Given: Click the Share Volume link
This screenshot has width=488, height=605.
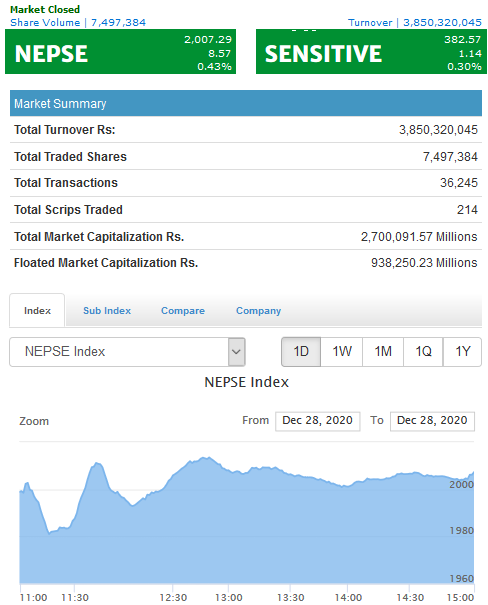Looking at the screenshot, I should (78, 22).
